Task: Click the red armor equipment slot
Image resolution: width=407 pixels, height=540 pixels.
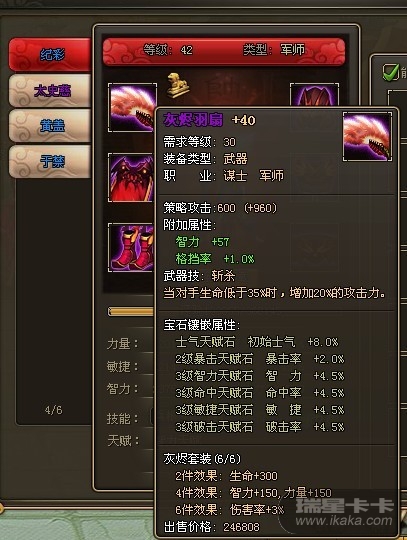Action: 131,177
